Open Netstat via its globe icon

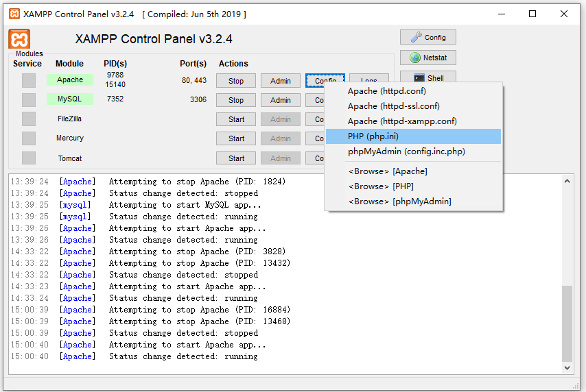[415, 58]
